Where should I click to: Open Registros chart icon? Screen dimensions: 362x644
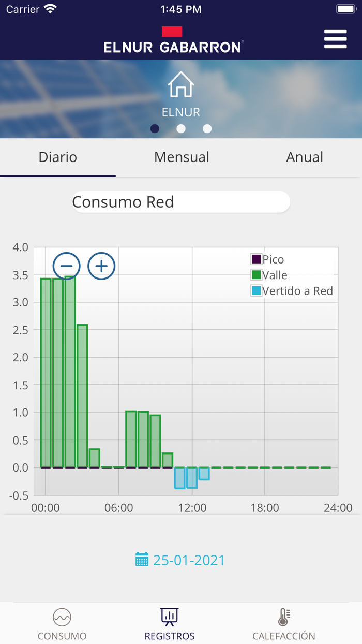pyautogui.click(x=170, y=618)
